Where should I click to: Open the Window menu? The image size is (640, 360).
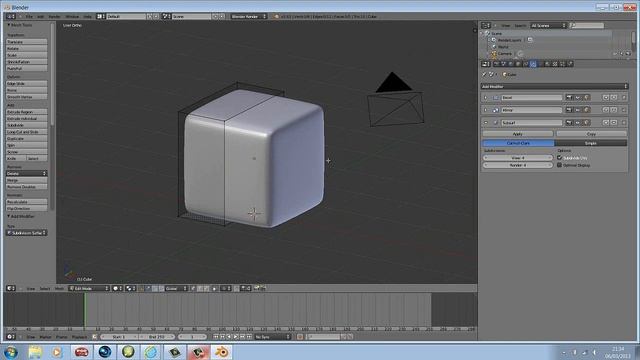[72, 16]
